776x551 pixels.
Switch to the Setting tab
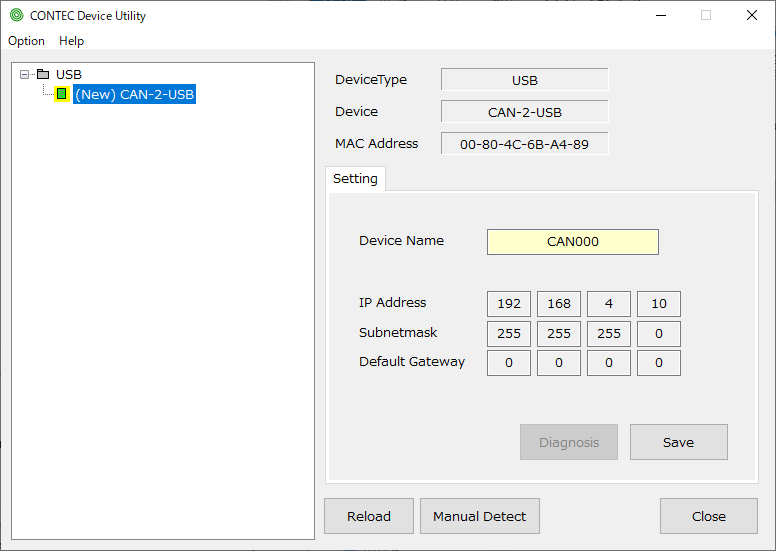pyautogui.click(x=355, y=179)
